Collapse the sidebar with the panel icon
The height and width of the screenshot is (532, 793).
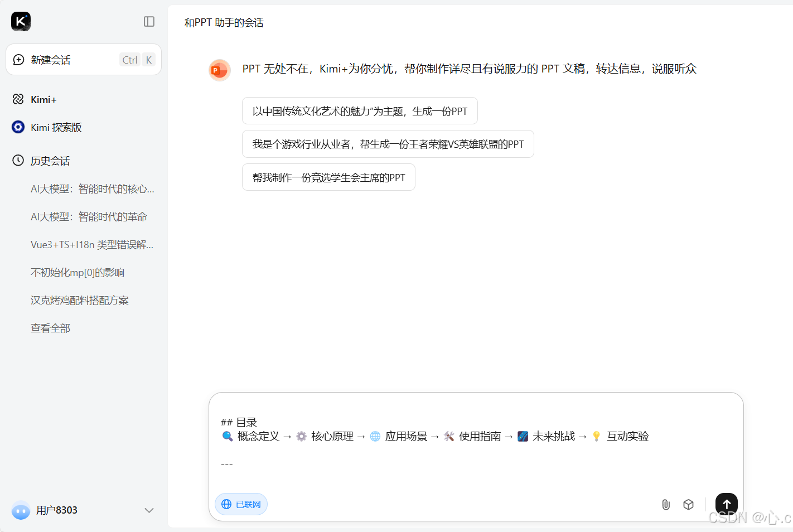tap(149, 21)
